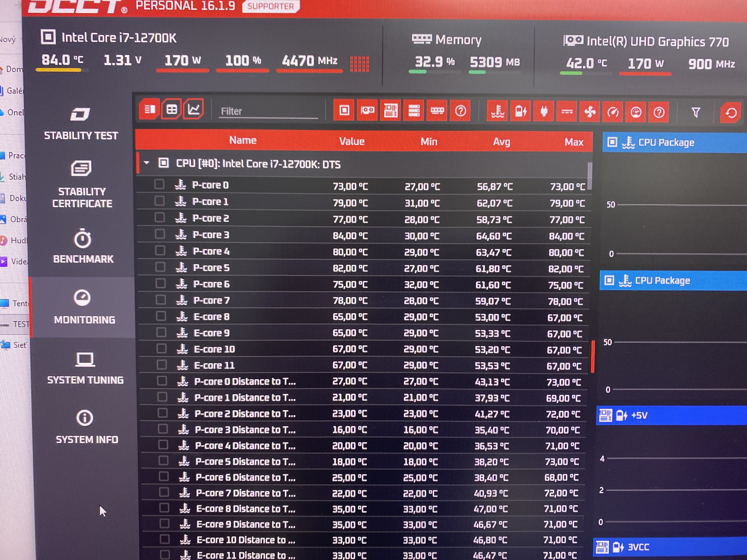Click the E-core 10 row name
This screenshot has height=560, width=747.
point(214,349)
